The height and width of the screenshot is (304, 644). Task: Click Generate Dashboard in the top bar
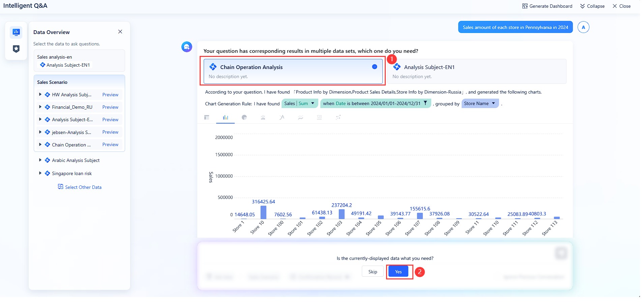point(547,6)
